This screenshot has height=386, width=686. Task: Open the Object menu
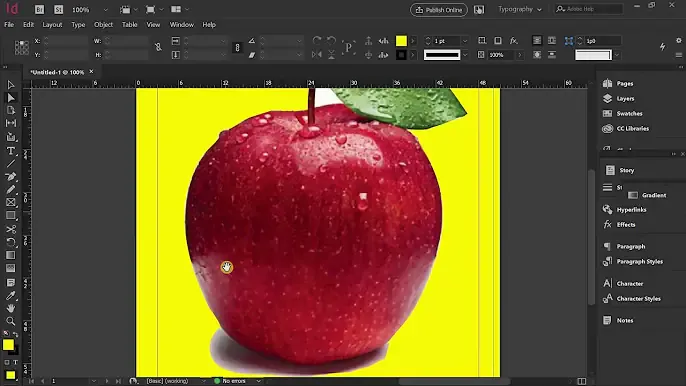pyautogui.click(x=103, y=25)
